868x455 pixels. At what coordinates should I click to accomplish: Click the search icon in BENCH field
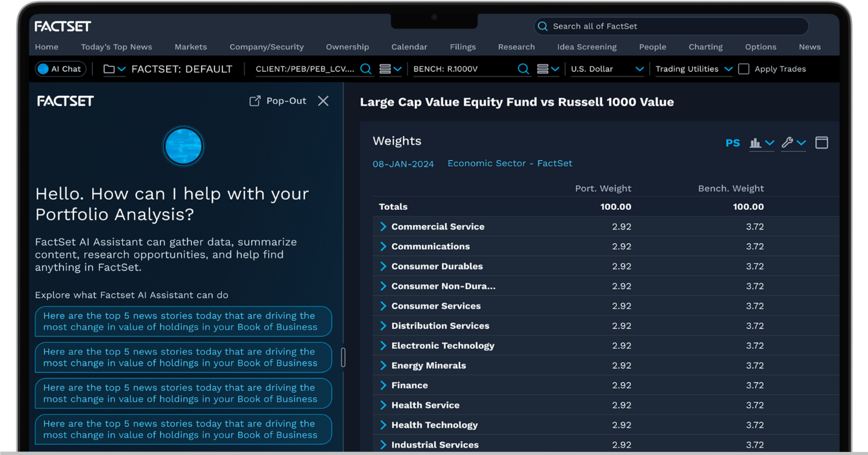[x=523, y=69]
